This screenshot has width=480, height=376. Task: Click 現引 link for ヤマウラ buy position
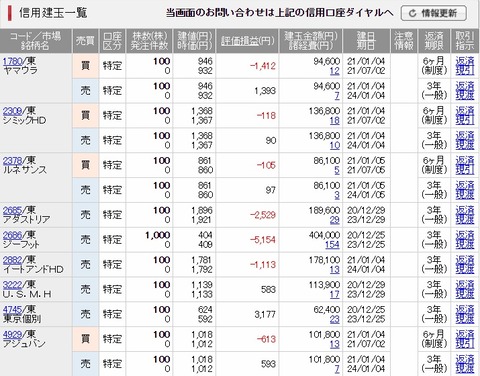[x=465, y=71]
